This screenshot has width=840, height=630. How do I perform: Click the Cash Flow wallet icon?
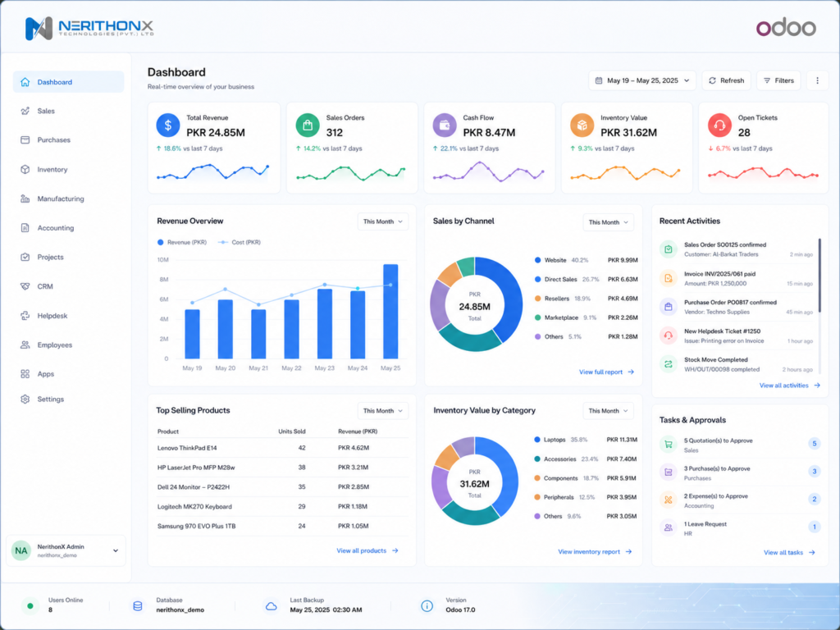click(444, 126)
